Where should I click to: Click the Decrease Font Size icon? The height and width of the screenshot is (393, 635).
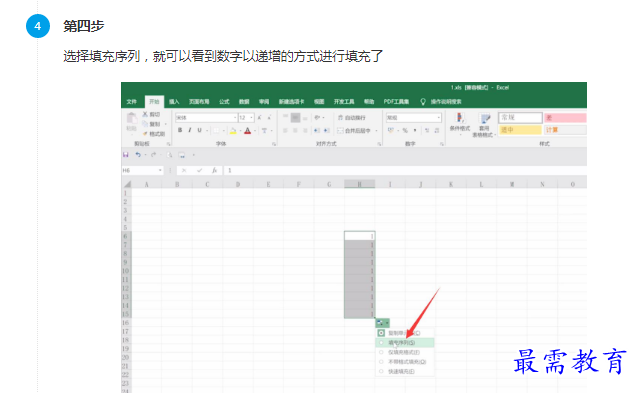269,117
